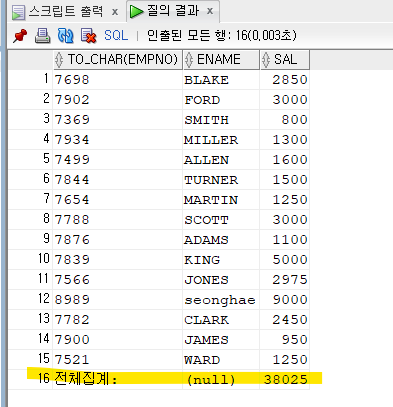The image size is (393, 407).
Task: Click sort arrows icon of SAL column
Action: (266, 60)
